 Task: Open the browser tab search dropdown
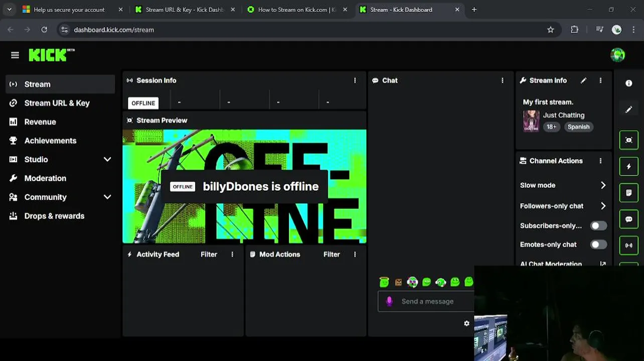[x=9, y=10]
